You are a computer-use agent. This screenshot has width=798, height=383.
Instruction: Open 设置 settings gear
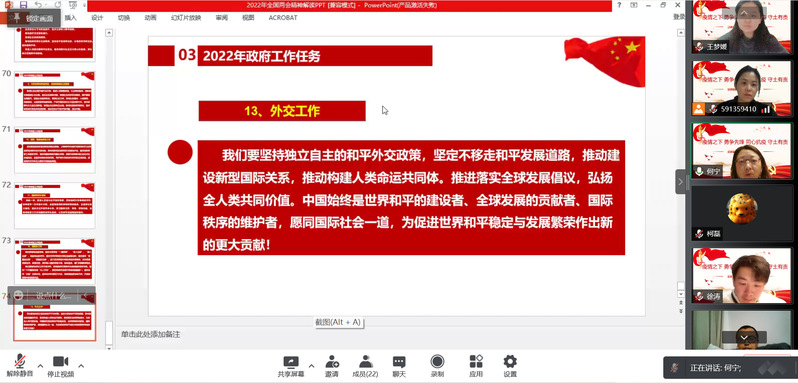(510, 366)
